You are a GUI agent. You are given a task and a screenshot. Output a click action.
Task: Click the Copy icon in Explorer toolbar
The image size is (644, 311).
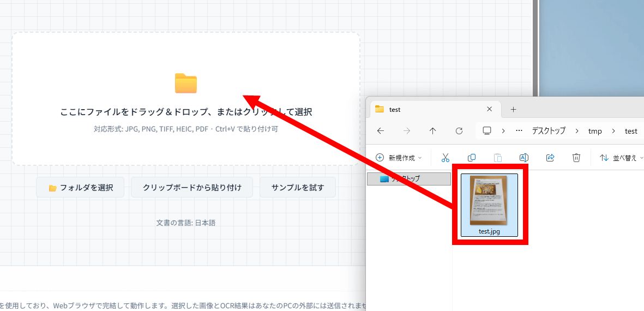(472, 158)
